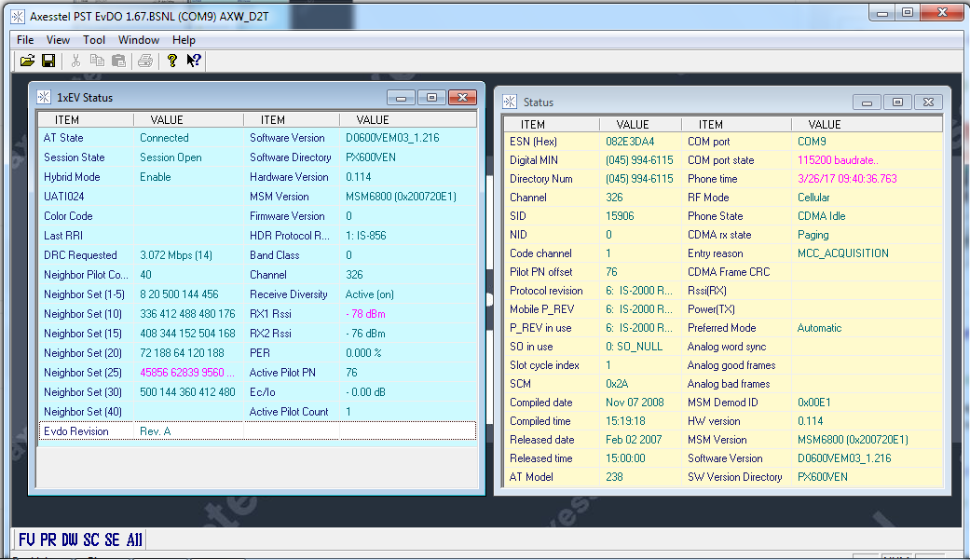The height and width of the screenshot is (560, 970).
Task: Click Software Version value D0600VEM03_1.216 in 1xEV Status
Action: coord(392,138)
